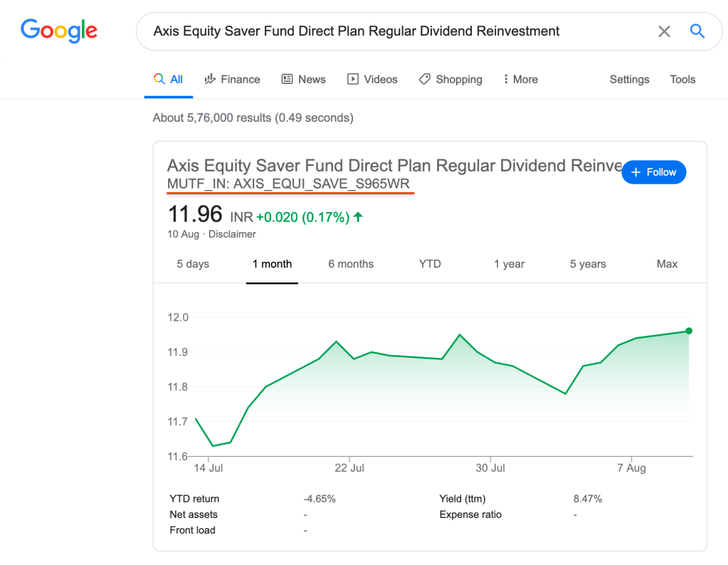Select the 6 months chart range
The image size is (728, 565).
(351, 264)
